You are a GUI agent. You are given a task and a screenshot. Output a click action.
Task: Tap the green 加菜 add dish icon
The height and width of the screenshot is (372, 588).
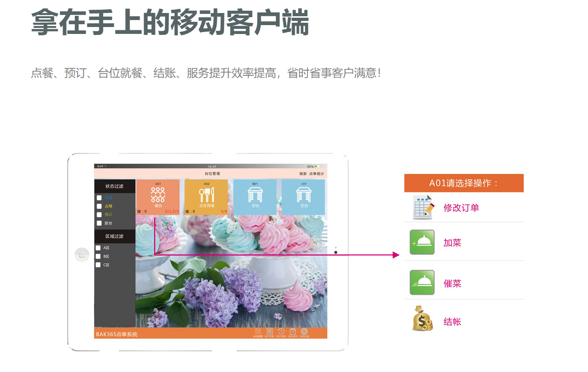[x=422, y=242]
